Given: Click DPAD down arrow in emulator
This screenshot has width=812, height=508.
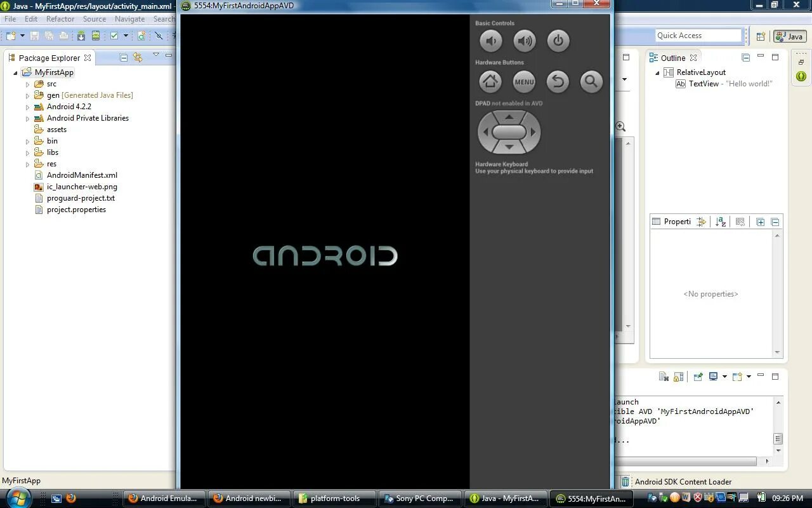Looking at the screenshot, I should 509,147.
